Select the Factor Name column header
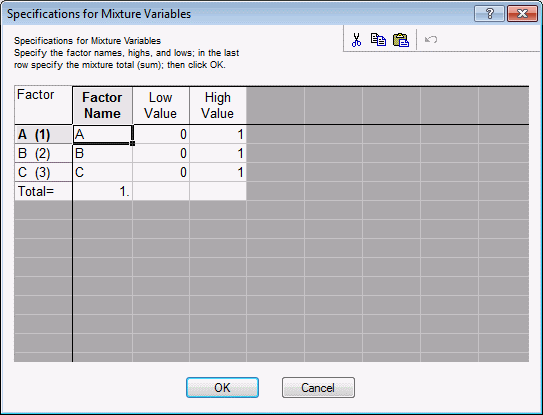 pos(103,105)
